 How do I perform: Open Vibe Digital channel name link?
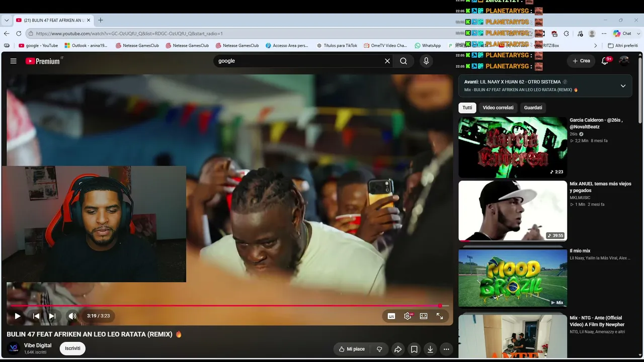(x=38, y=345)
